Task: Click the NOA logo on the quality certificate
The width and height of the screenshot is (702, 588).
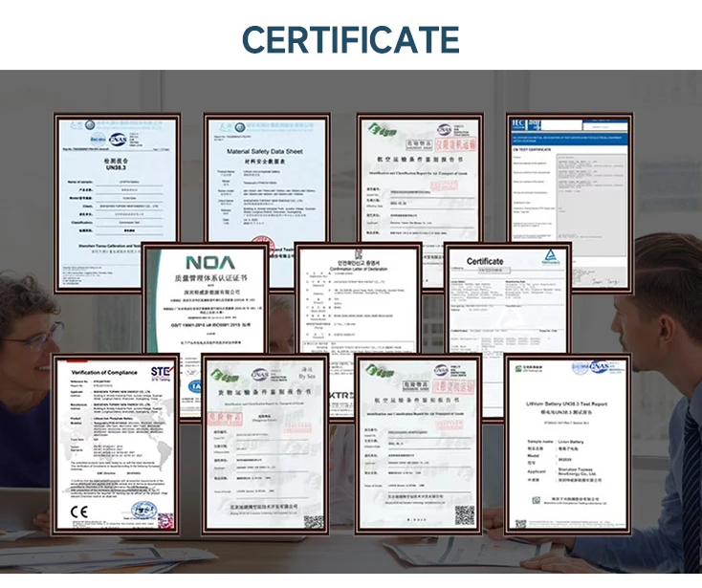Action: (210, 262)
